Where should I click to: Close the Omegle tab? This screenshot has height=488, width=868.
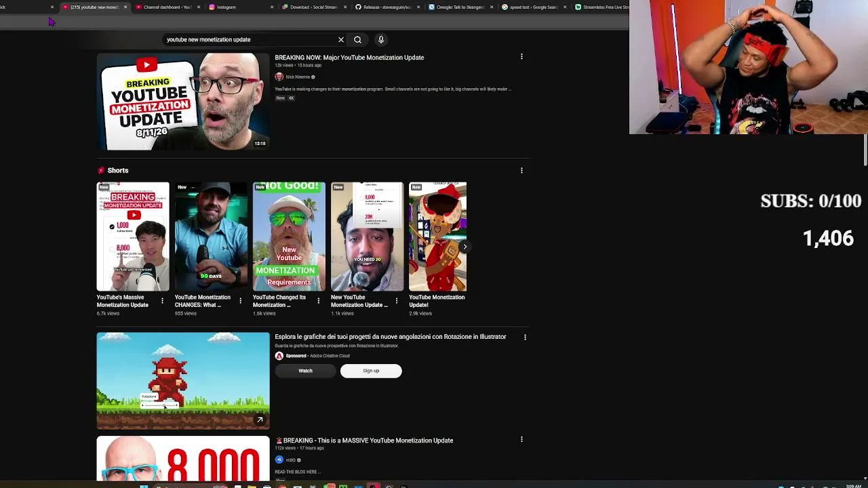[492, 7]
